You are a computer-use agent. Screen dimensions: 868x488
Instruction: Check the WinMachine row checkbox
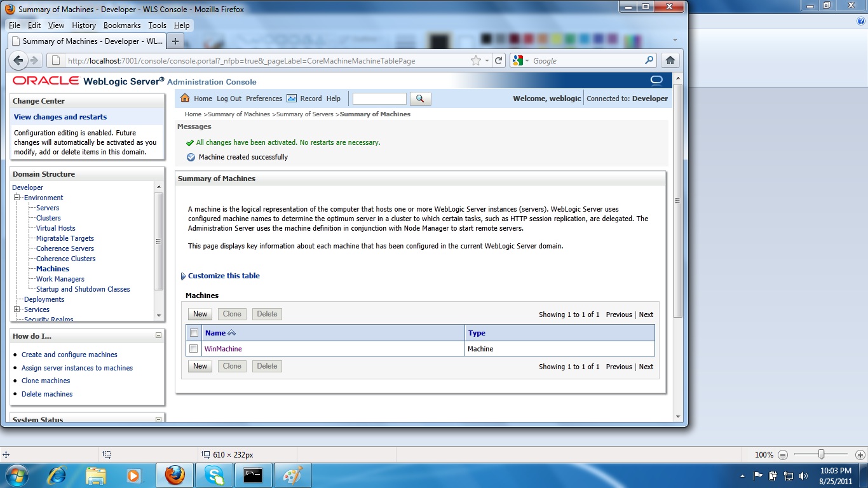pyautogui.click(x=194, y=349)
